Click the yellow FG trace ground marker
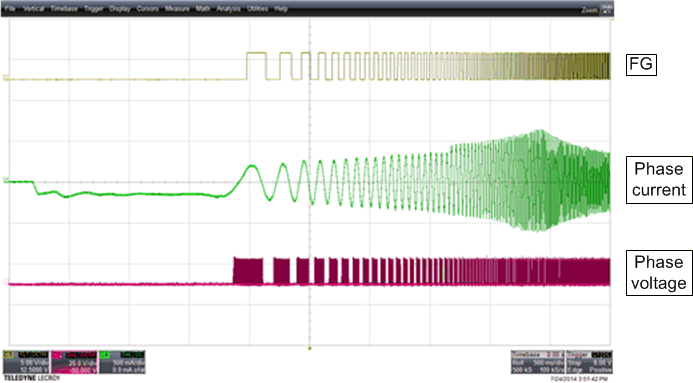The height and width of the screenshot is (383, 693). 6,78
